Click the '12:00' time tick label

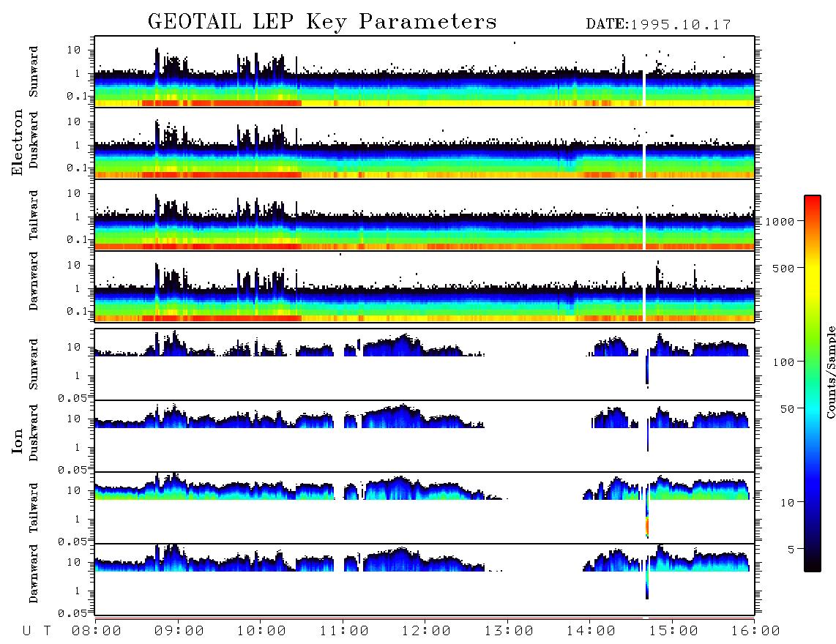tap(427, 631)
